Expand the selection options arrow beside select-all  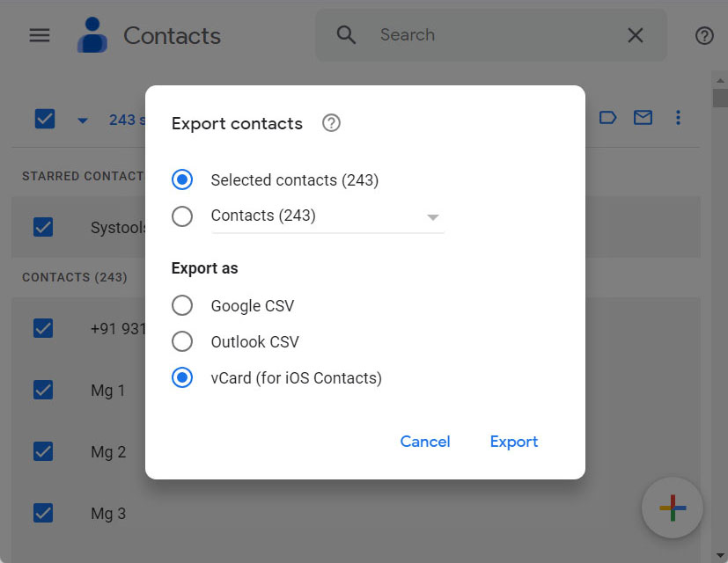point(82,119)
